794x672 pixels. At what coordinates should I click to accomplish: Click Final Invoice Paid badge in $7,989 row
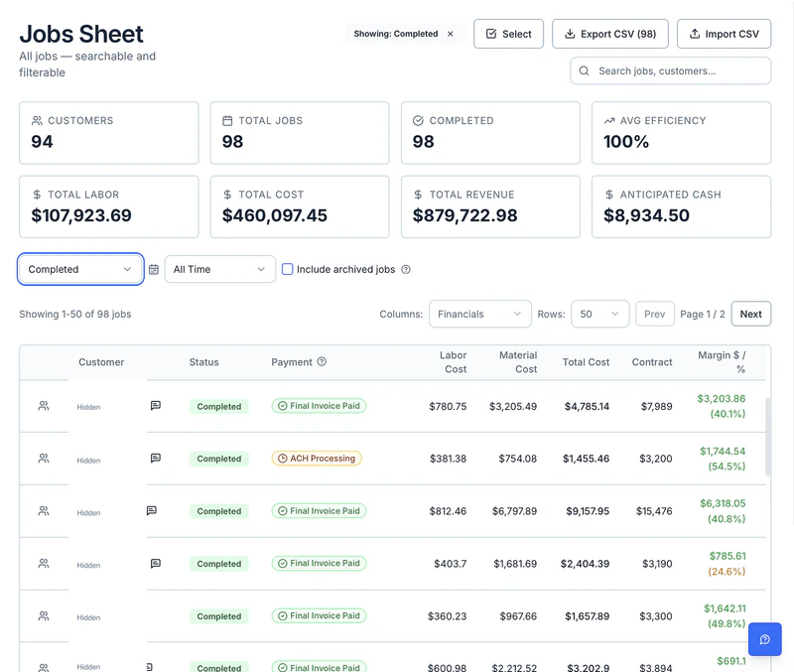point(319,406)
